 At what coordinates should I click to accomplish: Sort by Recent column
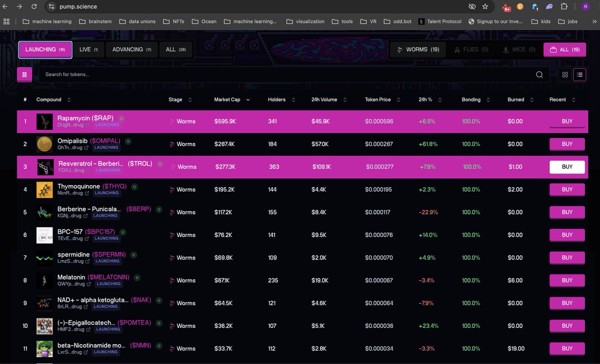[x=562, y=99]
